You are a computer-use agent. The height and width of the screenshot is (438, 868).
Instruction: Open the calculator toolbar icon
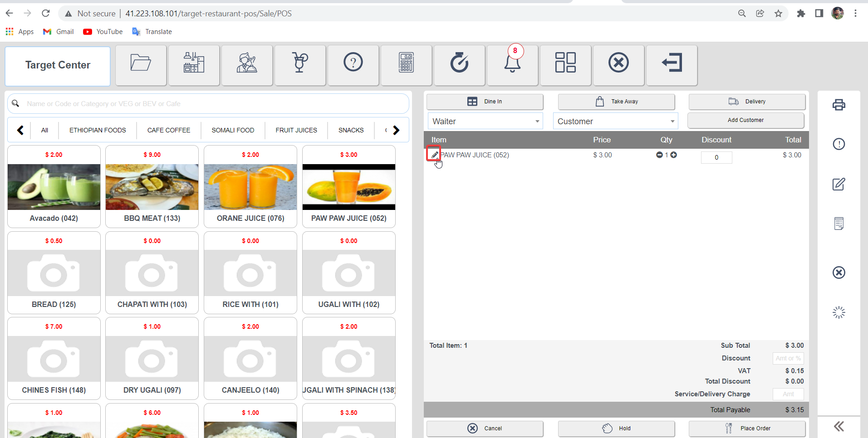[406, 65]
